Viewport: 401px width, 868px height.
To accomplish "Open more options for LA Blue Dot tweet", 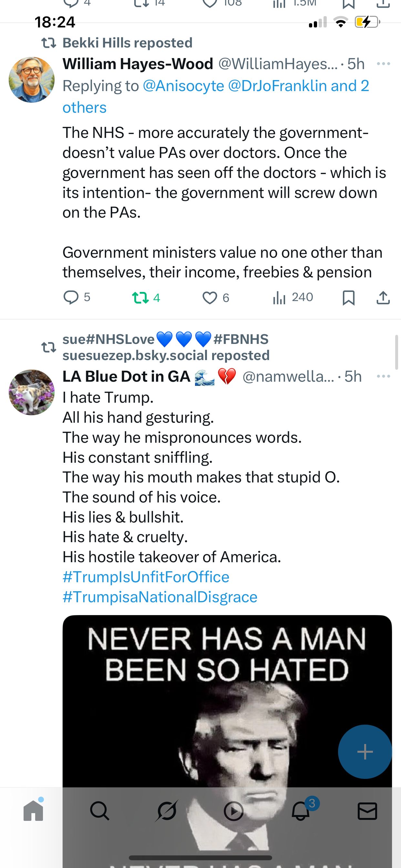I will click(383, 377).
